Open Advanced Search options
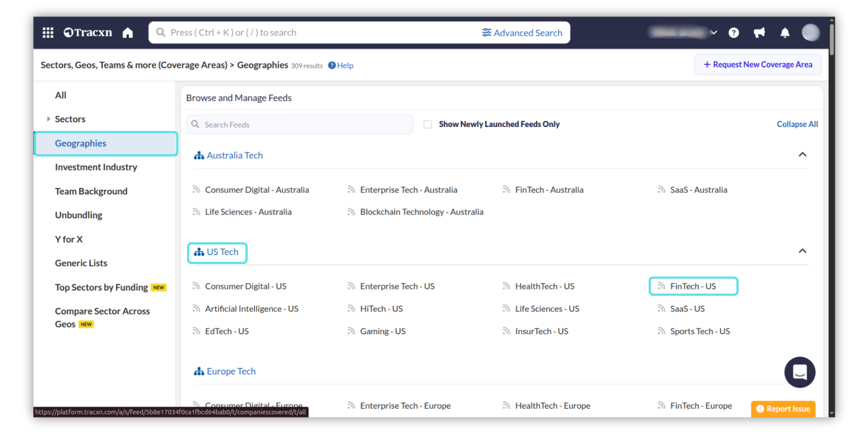The image size is (868, 434). pos(522,33)
